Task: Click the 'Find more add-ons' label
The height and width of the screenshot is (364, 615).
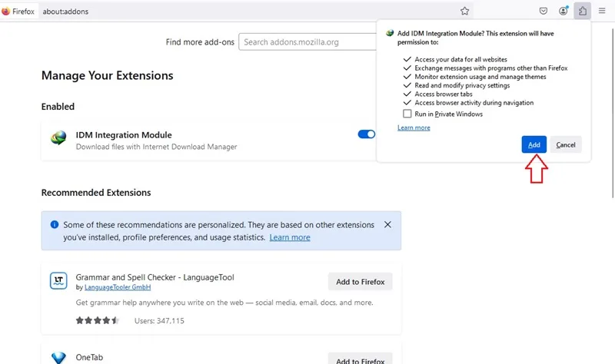Action: tap(200, 42)
